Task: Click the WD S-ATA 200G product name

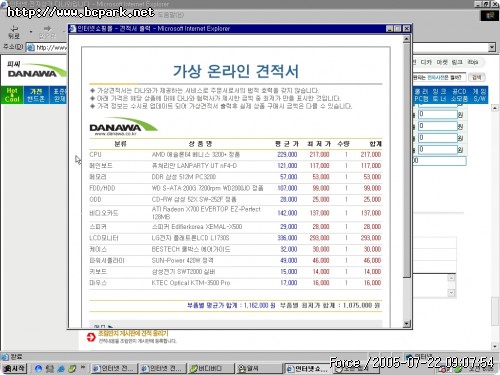Action: coord(207,188)
